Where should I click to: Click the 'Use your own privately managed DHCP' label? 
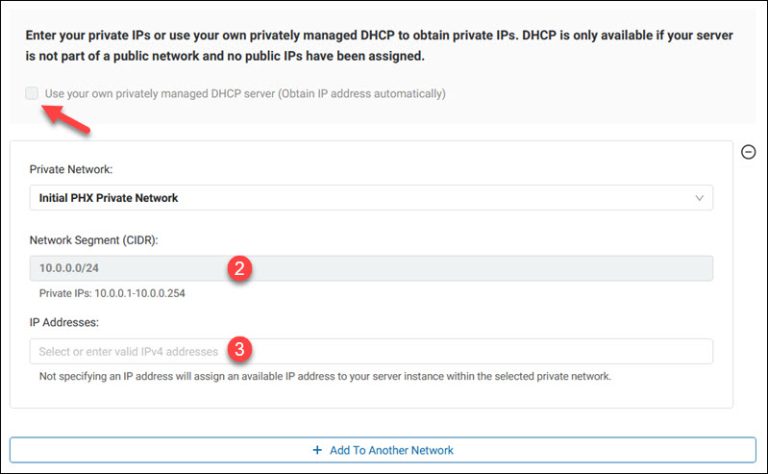245,94
